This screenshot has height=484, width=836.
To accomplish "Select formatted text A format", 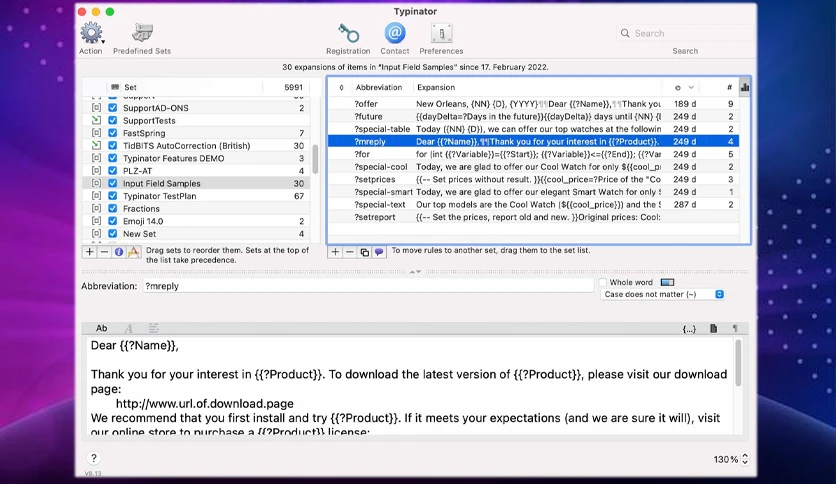I will click(x=128, y=328).
